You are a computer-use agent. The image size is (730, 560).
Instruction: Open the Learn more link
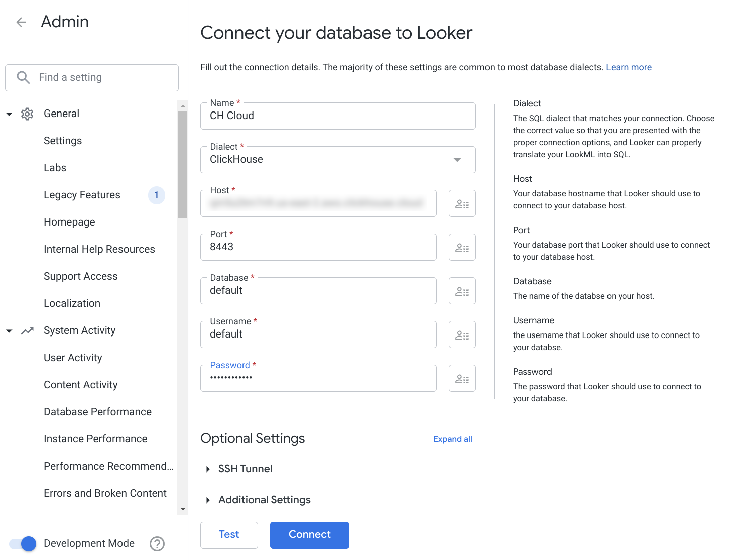[629, 67]
